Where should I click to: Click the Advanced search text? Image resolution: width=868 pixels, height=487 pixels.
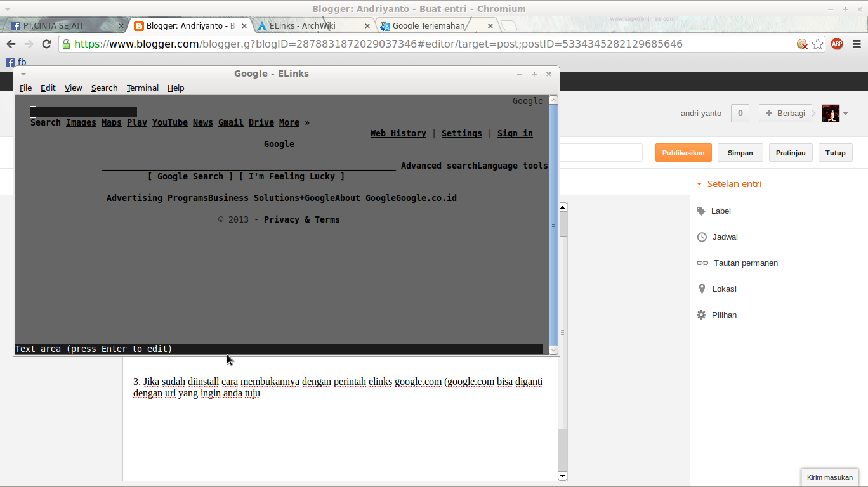pyautogui.click(x=439, y=166)
